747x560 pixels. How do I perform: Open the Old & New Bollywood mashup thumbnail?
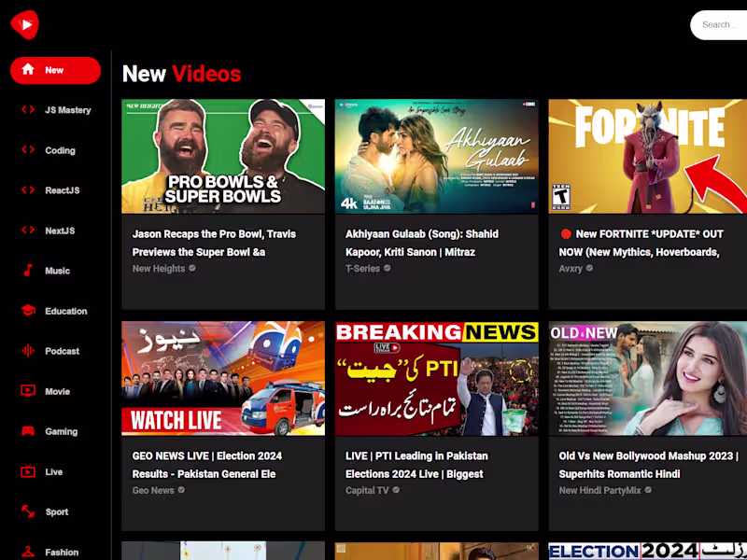click(x=648, y=378)
